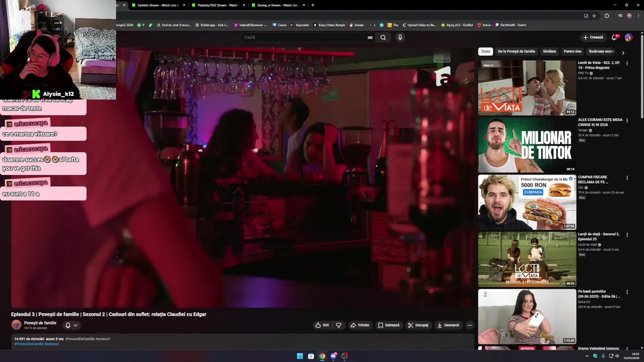Open Keymailer bookmark
Screen dimensions: 644x362
[x=300, y=25]
